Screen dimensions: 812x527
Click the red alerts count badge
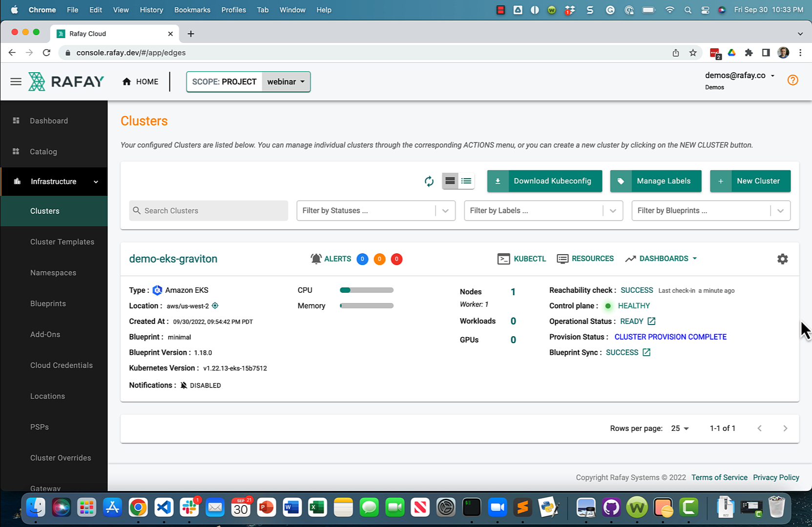point(396,259)
